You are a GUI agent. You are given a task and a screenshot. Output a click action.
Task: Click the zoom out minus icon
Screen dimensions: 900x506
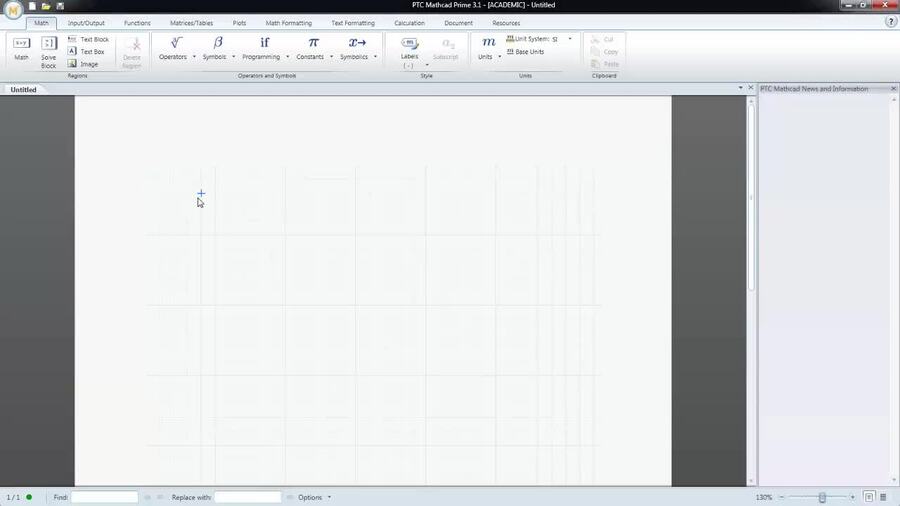click(x=781, y=497)
